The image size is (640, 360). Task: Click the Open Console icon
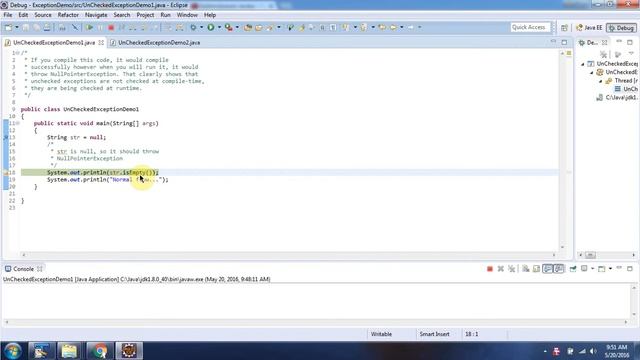(601, 269)
